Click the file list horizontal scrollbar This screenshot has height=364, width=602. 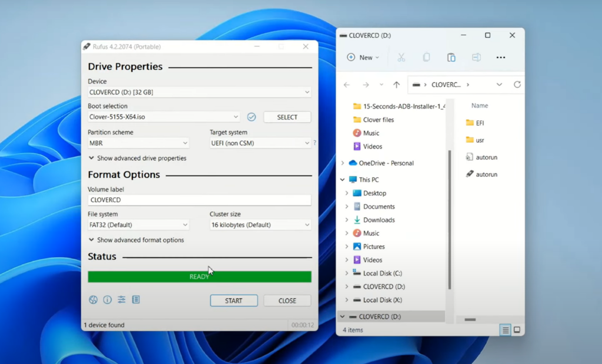470,319
